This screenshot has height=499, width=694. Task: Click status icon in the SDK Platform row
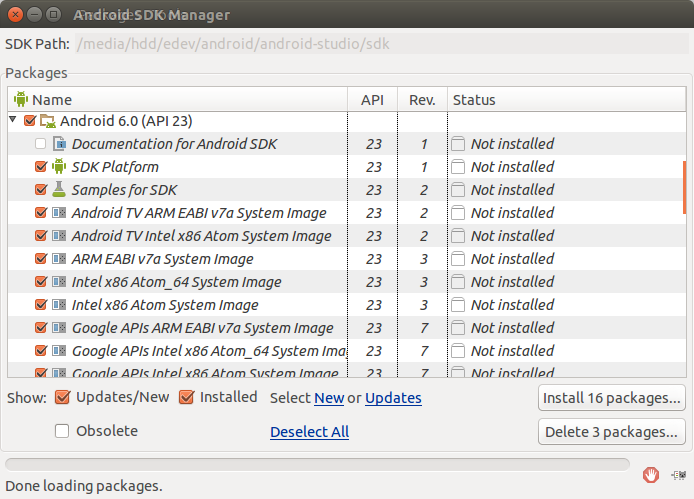pyautogui.click(x=458, y=166)
